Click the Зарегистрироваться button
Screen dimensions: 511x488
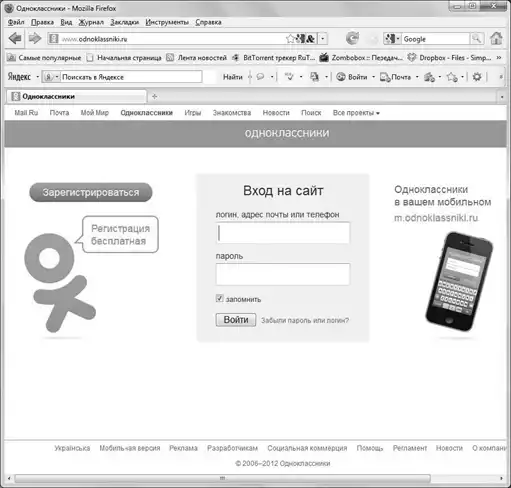coord(91,192)
